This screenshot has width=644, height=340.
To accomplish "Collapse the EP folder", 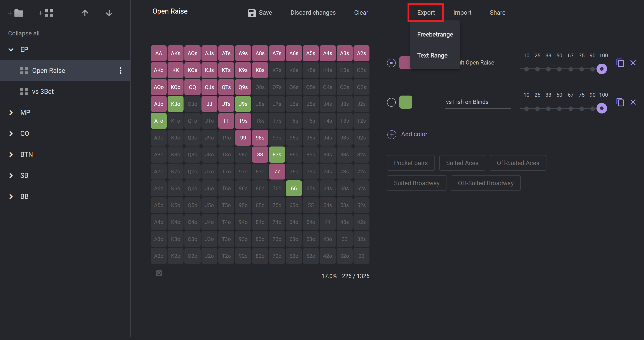I will click(11, 49).
